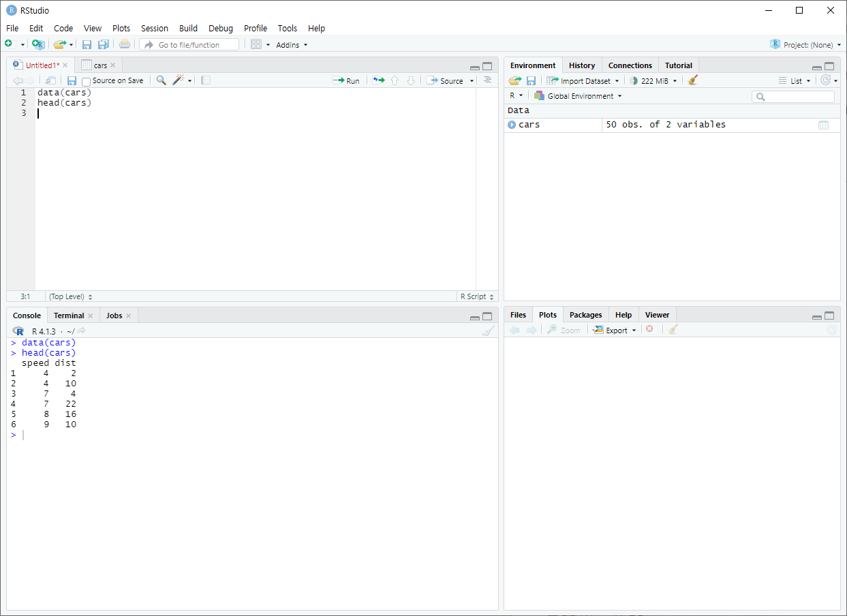Viewport: 847px width, 616px height.
Task: Remove the current plot with the red X
Action: tap(649, 329)
